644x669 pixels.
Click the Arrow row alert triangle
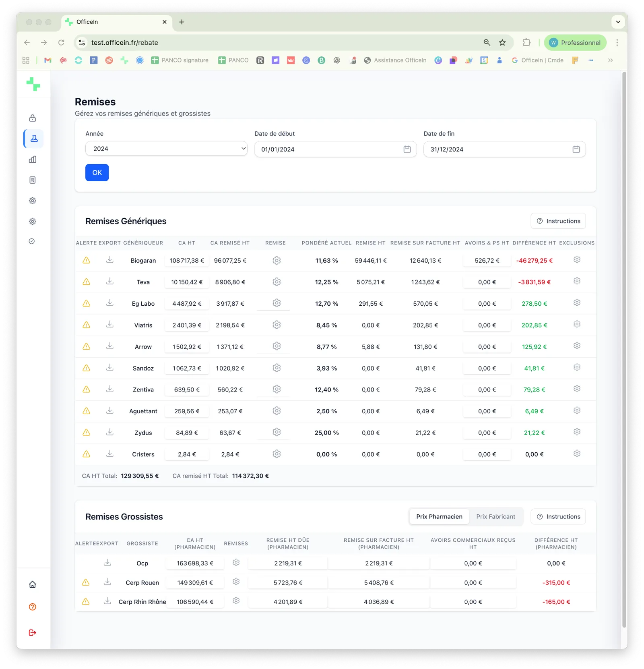(86, 346)
